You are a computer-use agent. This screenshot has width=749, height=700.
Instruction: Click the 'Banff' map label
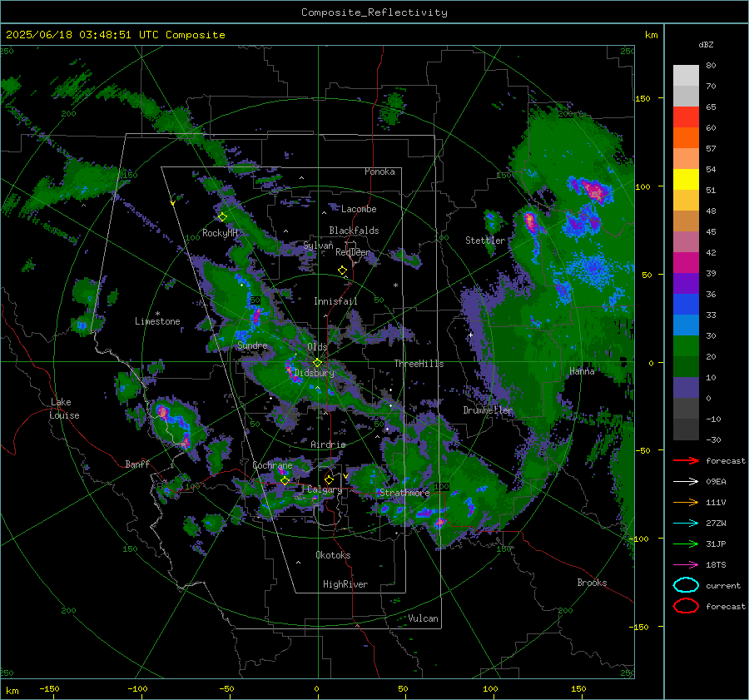[137, 464]
